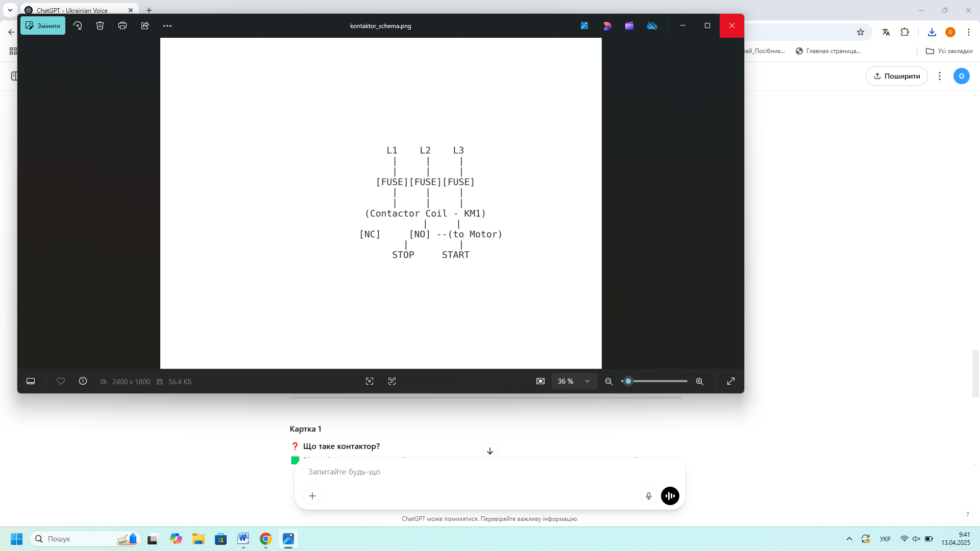
Task: Click the Поширити share button
Action: [897, 76]
